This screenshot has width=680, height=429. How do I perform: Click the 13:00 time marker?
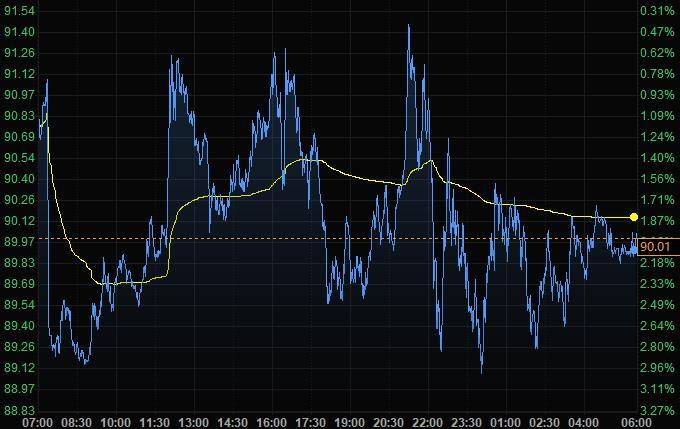pyautogui.click(x=193, y=422)
